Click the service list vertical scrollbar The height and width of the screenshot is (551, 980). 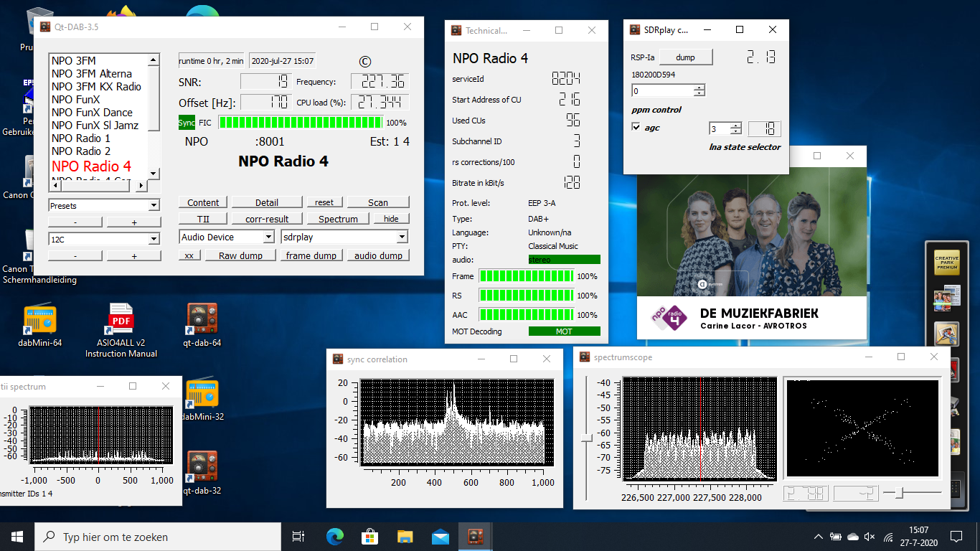pyautogui.click(x=154, y=116)
